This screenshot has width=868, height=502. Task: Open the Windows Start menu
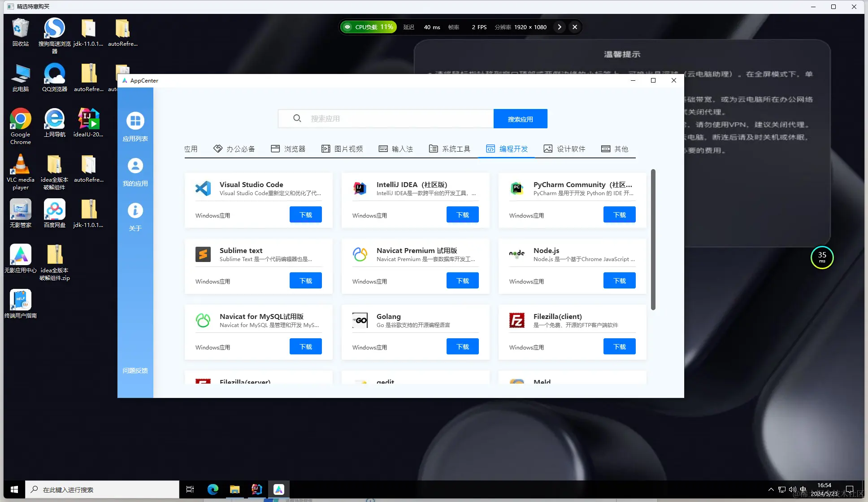point(14,489)
